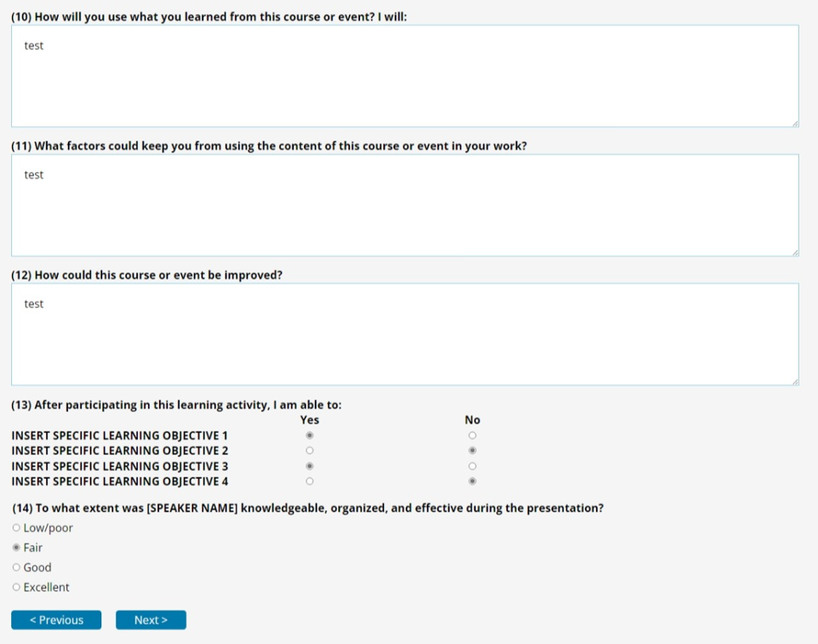Viewport: 818px width, 644px height.
Task: Choose Low/poor speaker rating
Action: (16, 528)
